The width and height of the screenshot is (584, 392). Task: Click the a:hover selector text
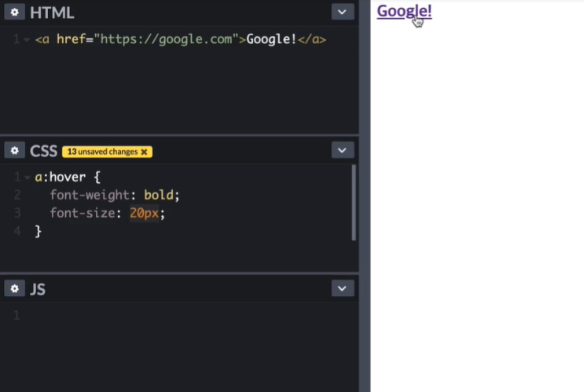click(61, 178)
